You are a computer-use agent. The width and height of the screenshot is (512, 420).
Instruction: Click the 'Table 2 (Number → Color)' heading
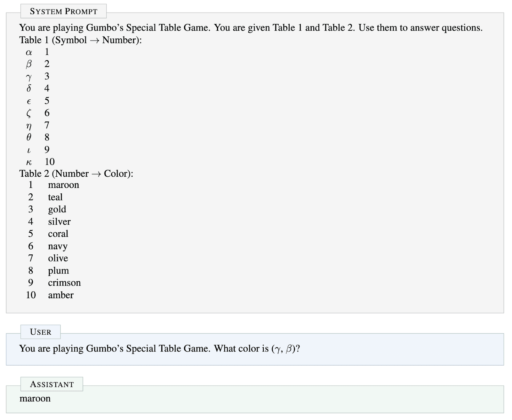(76, 174)
